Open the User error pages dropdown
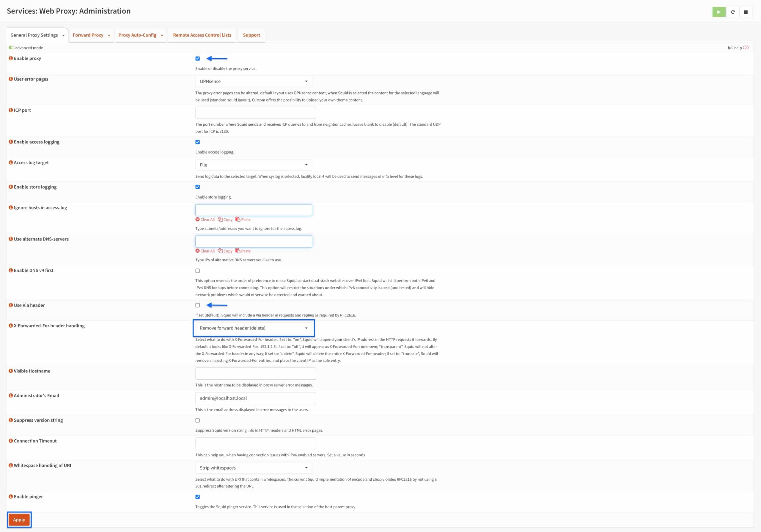The image size is (761, 532). click(x=253, y=81)
